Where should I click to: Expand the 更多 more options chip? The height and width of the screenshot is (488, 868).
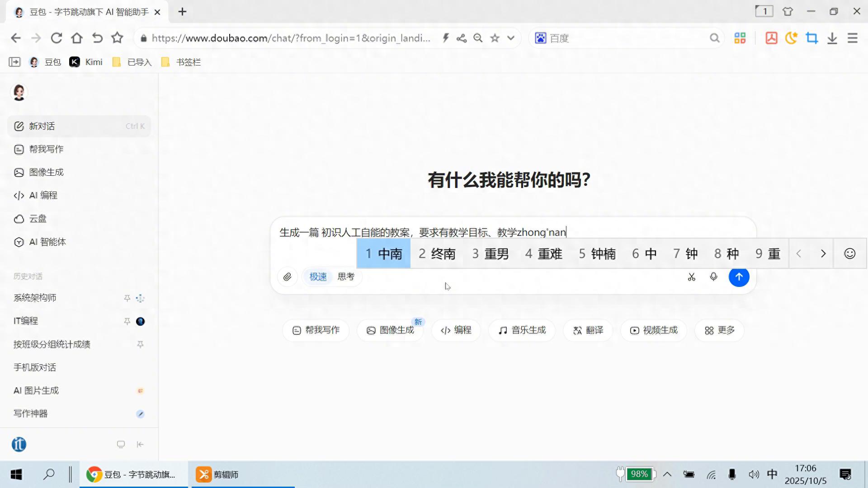tap(719, 330)
